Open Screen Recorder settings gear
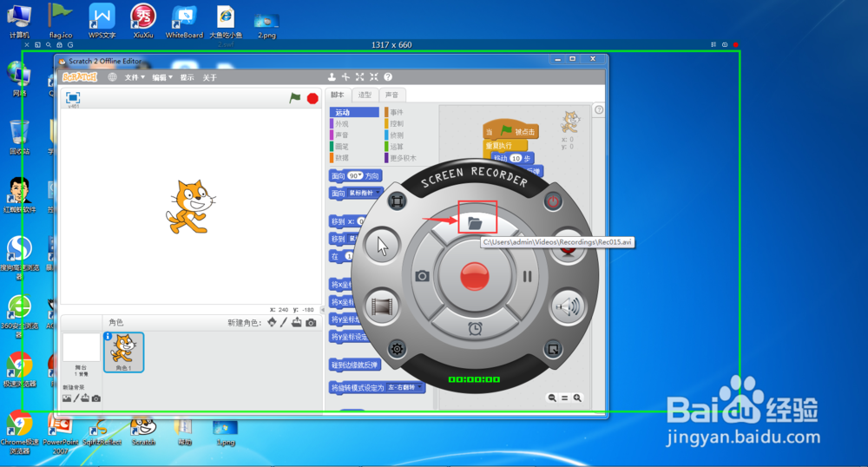The width and height of the screenshot is (868, 467). tap(397, 349)
